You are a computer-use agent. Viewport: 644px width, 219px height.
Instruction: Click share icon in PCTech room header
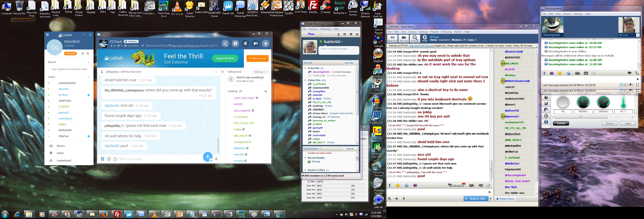coord(225,43)
